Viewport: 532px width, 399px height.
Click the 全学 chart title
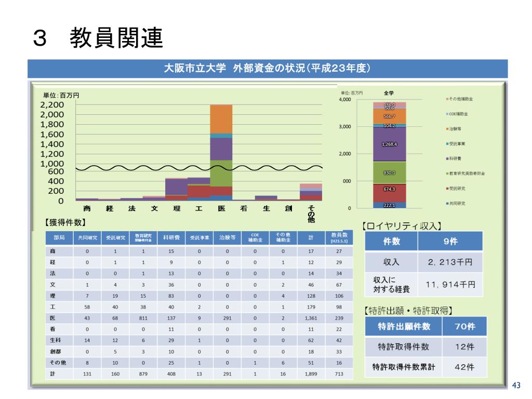389,93
